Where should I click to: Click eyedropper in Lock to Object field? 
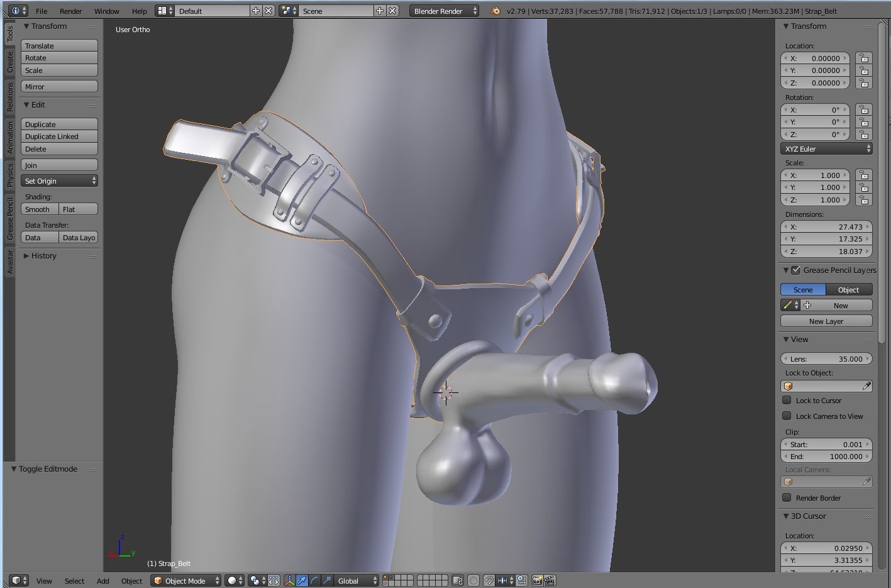pos(866,386)
